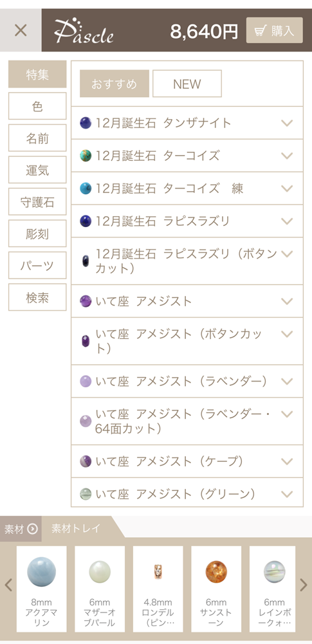
Task: Open the 検索 category
Action: click(37, 297)
